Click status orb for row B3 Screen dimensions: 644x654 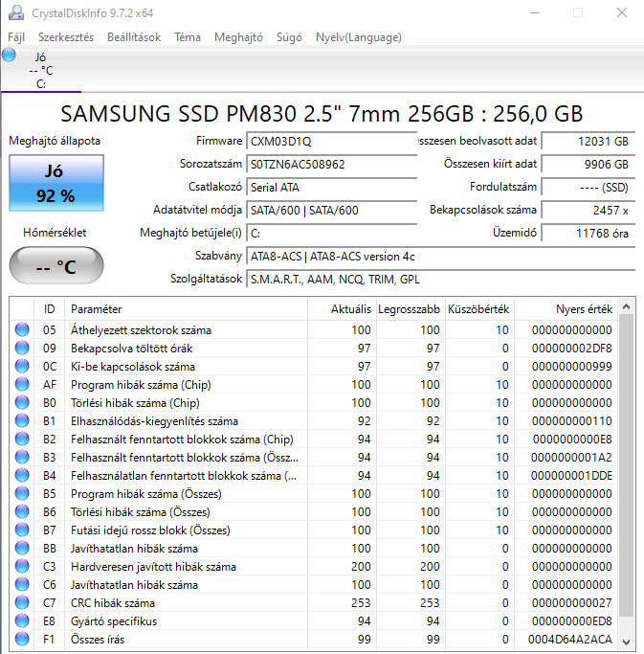(22, 457)
